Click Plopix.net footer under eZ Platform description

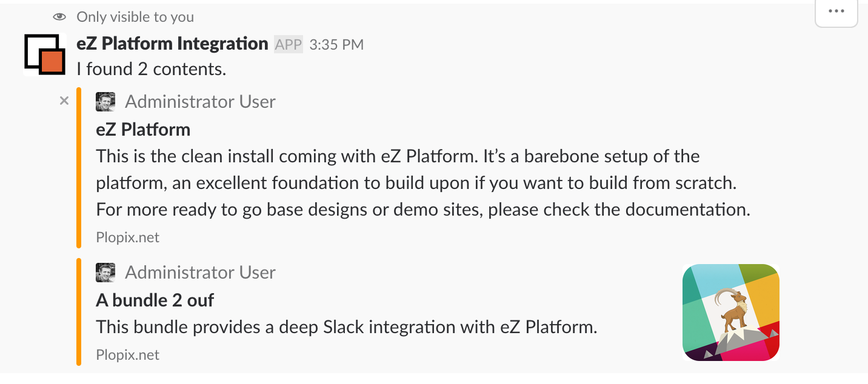tap(127, 237)
